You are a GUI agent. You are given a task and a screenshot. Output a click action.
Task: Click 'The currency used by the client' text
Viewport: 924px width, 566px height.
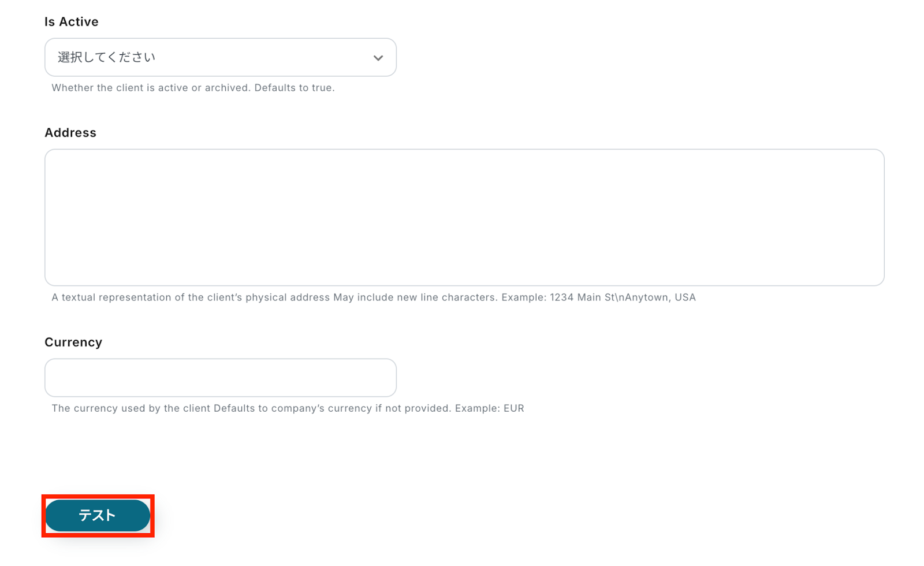[x=131, y=408]
